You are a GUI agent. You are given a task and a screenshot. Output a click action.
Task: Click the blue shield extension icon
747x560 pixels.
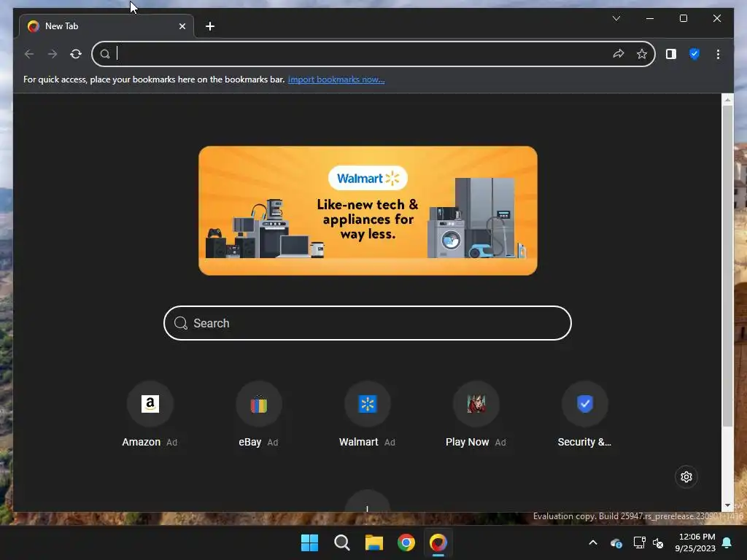[x=694, y=54]
